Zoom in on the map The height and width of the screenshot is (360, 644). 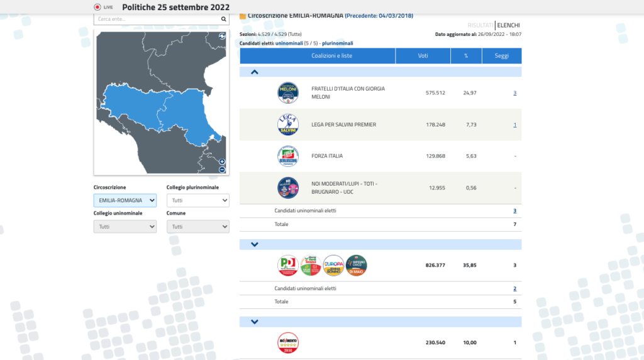click(x=222, y=162)
